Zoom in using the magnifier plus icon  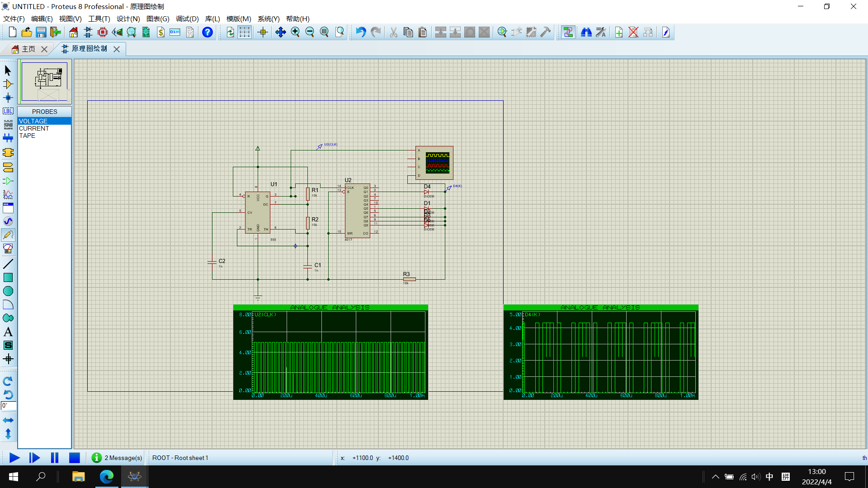pos(295,32)
